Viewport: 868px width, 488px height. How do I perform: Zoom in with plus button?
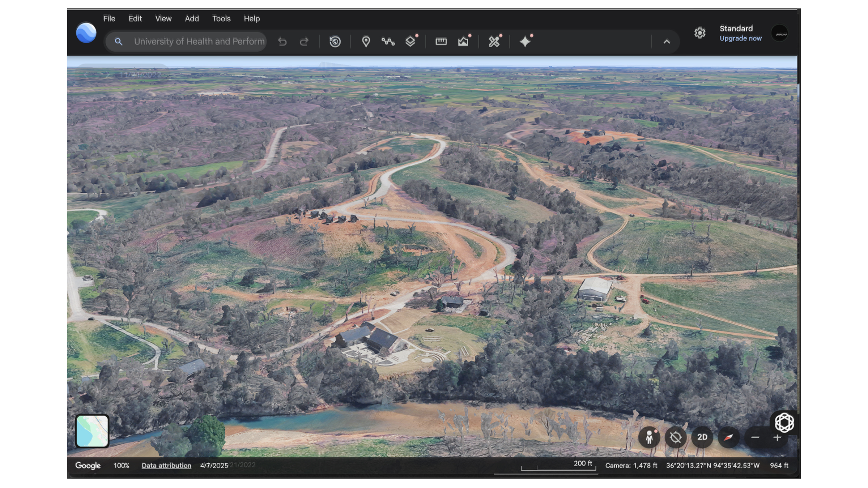click(x=777, y=437)
